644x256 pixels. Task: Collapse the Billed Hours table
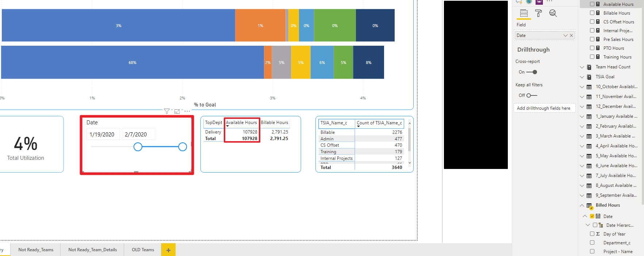582,206
